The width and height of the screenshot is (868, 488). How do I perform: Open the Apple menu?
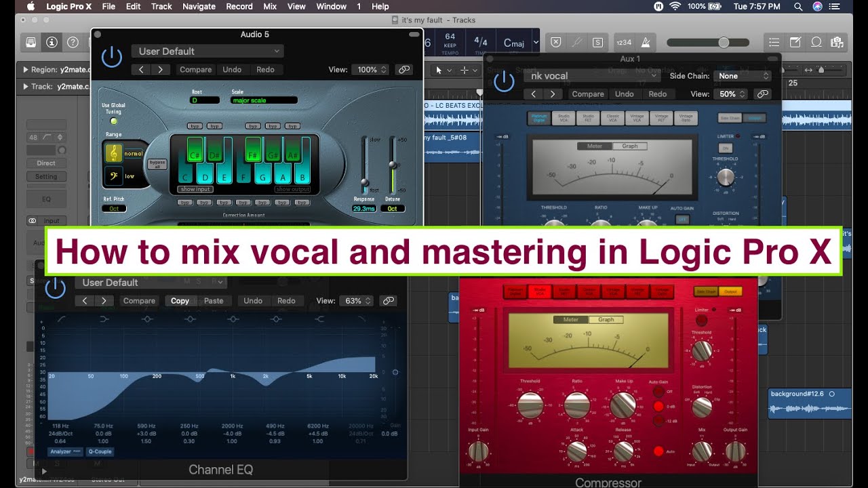[31, 6]
